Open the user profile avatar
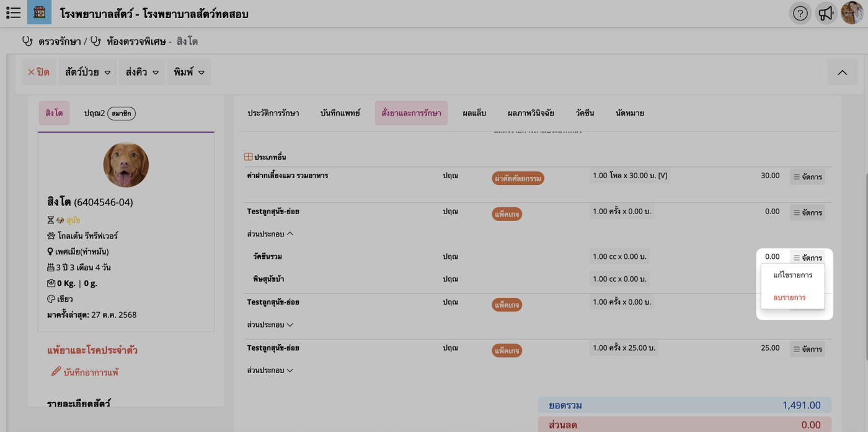 click(852, 13)
